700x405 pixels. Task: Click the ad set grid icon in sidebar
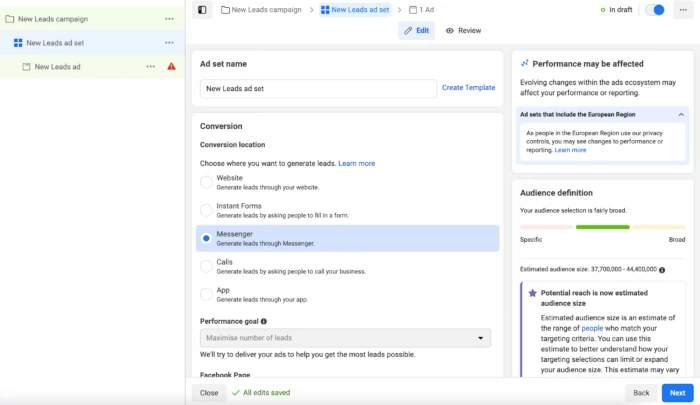(x=18, y=43)
